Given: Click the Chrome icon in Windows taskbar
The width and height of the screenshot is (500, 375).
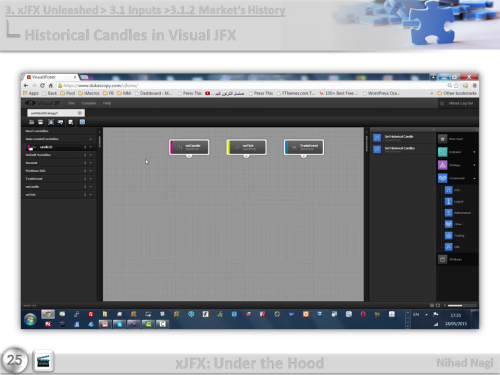Looking at the screenshot, I should (48, 314).
